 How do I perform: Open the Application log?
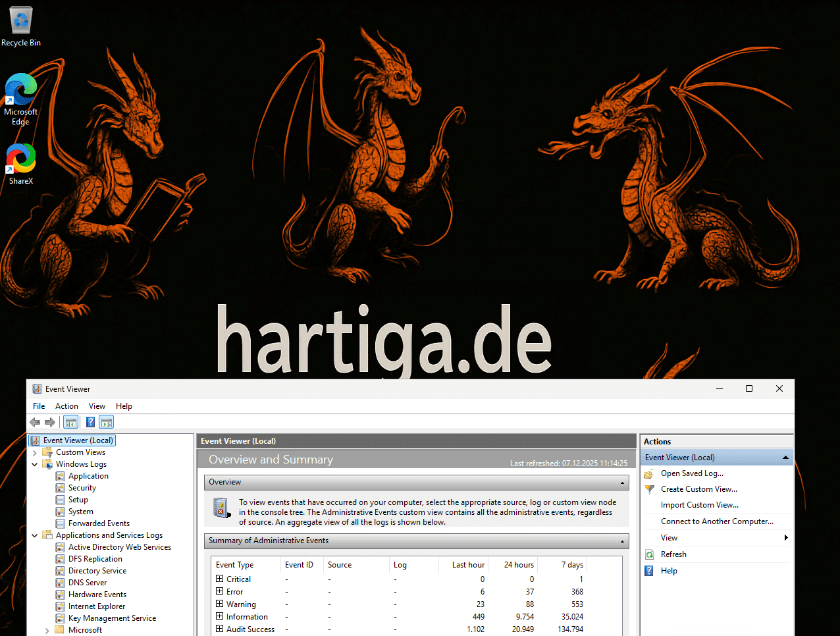(x=88, y=475)
